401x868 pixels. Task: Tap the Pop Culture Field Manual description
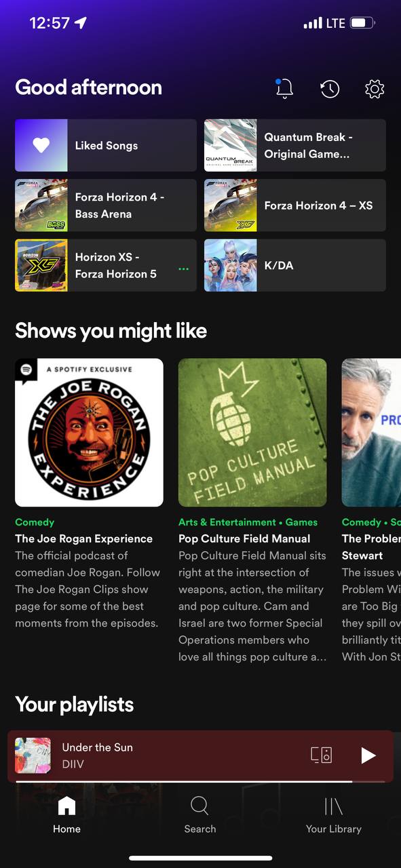tap(252, 606)
